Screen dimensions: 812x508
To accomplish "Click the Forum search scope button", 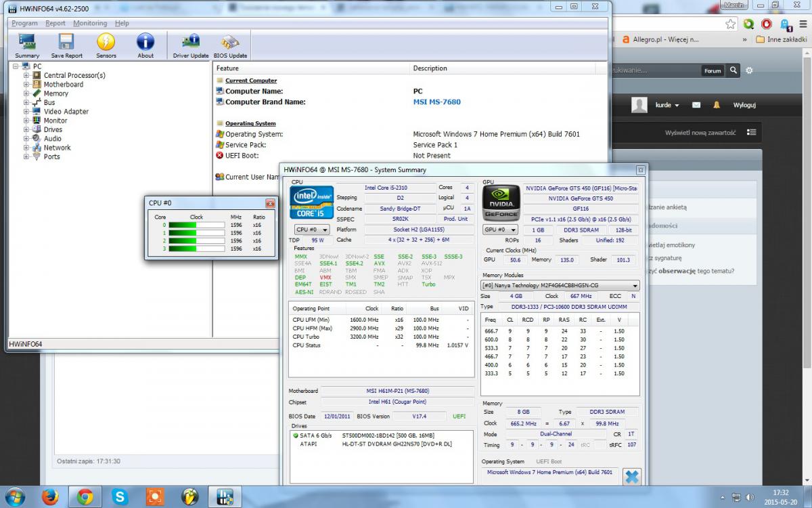I will tap(713, 70).
